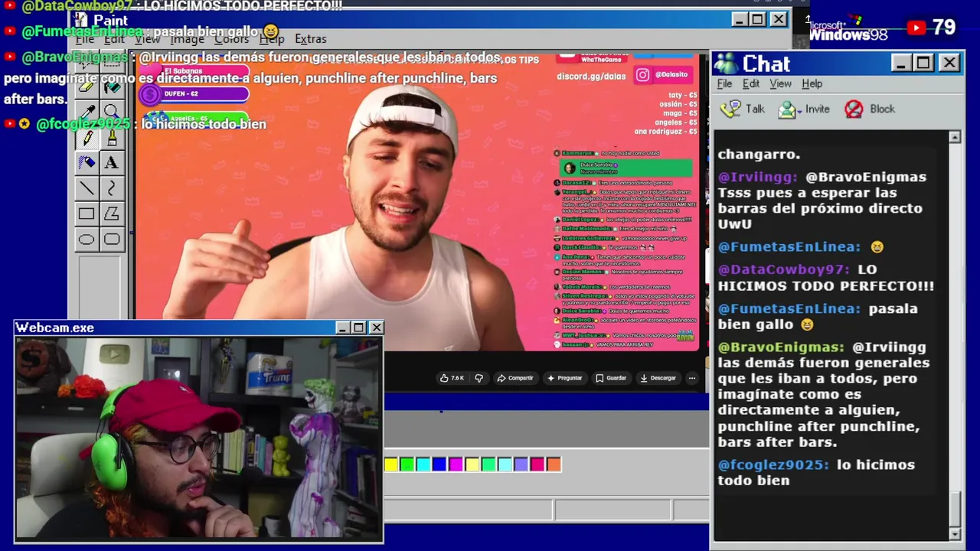This screenshot has width=980, height=551.
Task: Open the File menu in Chat
Action: point(724,84)
